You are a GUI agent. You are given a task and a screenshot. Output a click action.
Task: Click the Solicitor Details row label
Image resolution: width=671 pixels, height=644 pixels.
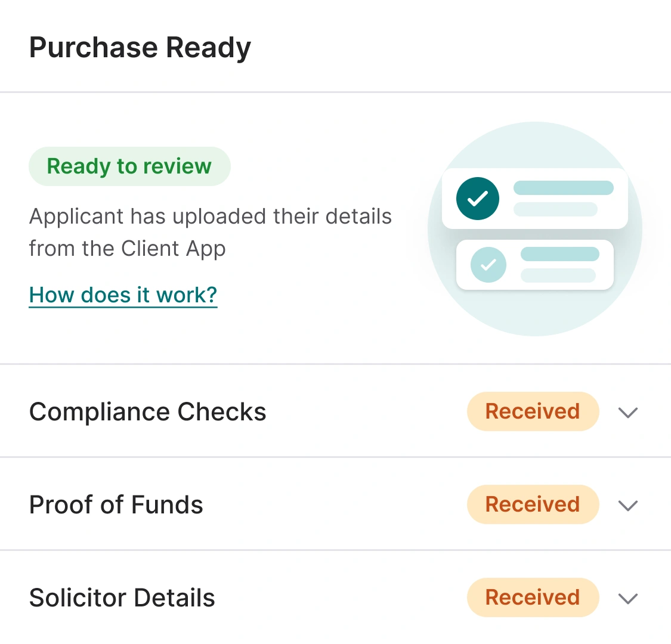pos(122,597)
